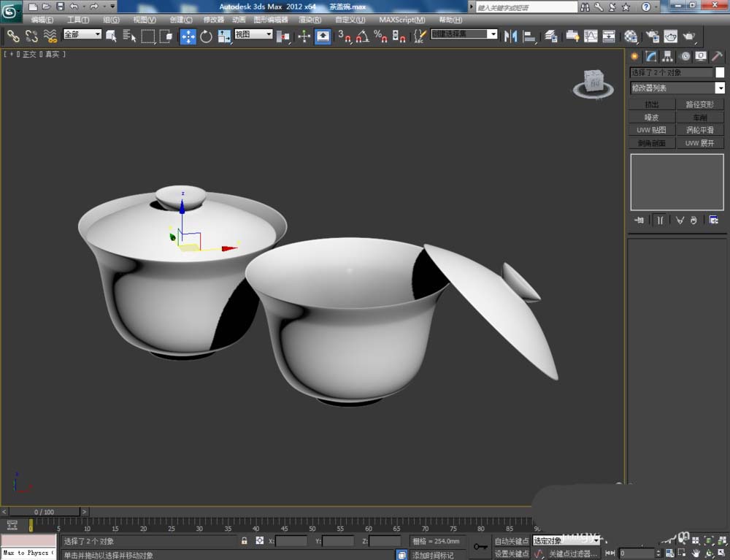Image resolution: width=730 pixels, height=560 pixels.
Task: Toggle Window/Crossing selection mode
Action: (166, 36)
